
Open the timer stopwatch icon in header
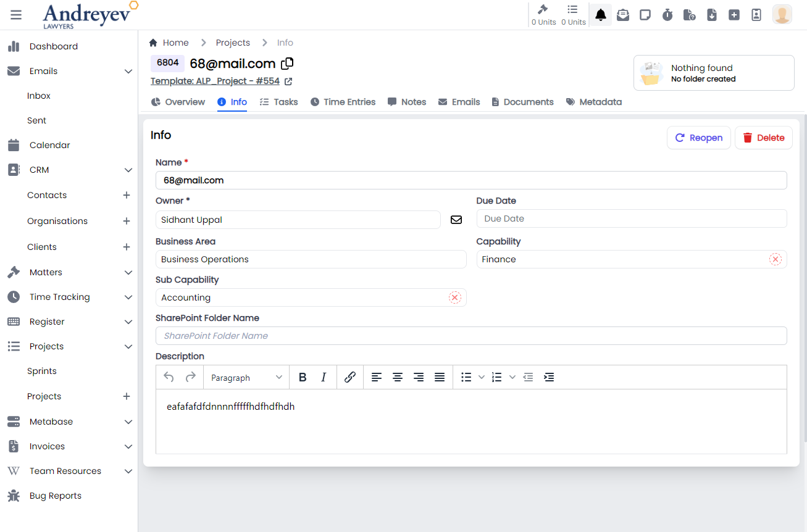(667, 15)
